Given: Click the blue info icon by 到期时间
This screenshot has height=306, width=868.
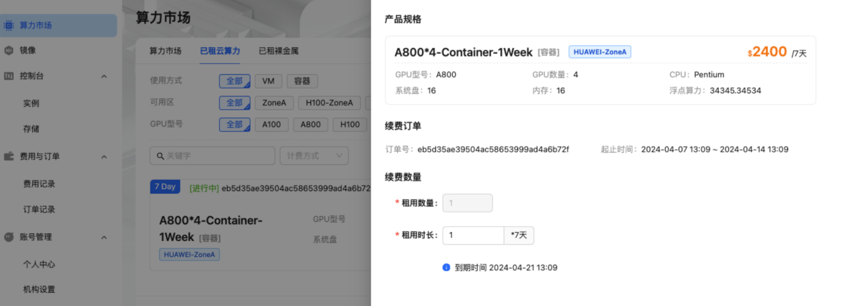Looking at the screenshot, I should (447, 267).
